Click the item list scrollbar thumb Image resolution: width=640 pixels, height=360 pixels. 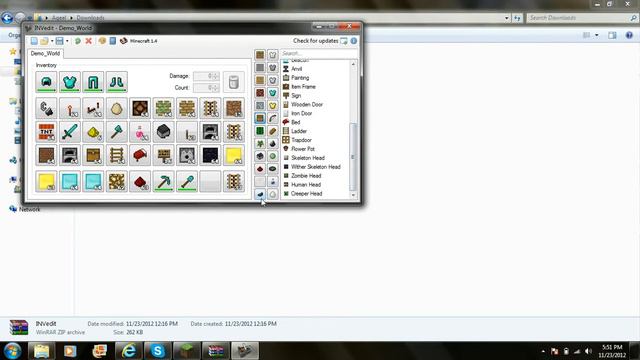point(353,157)
